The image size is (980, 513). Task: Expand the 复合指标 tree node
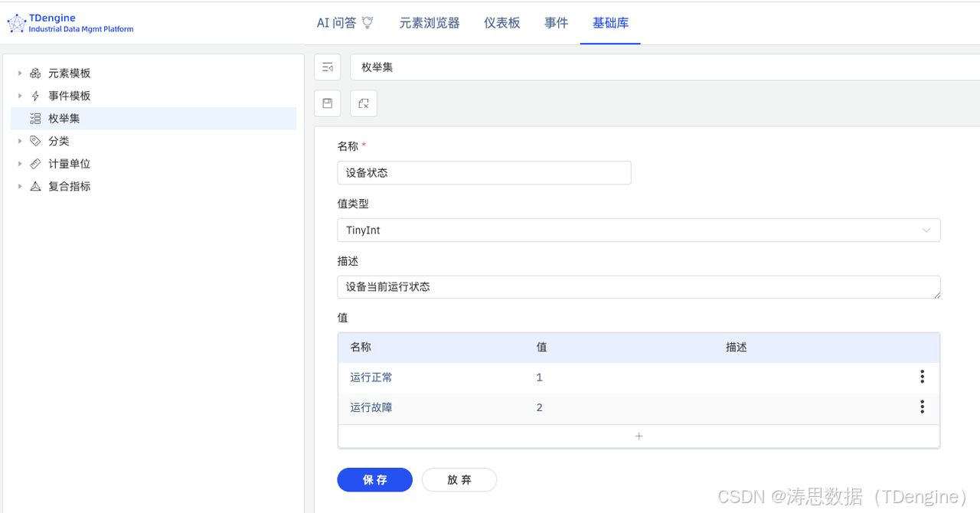[20, 186]
